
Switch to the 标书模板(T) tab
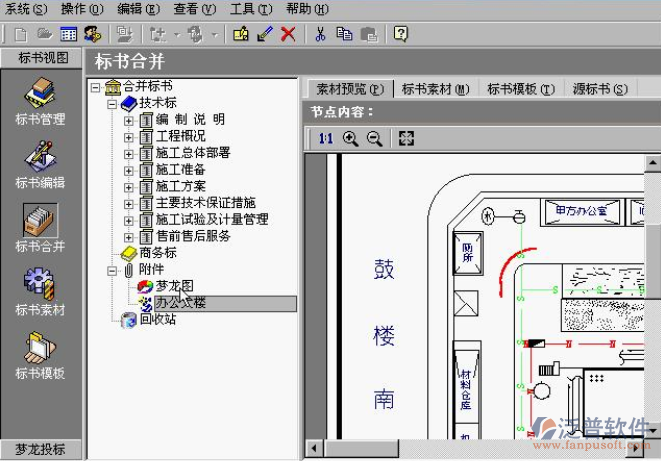click(x=521, y=89)
